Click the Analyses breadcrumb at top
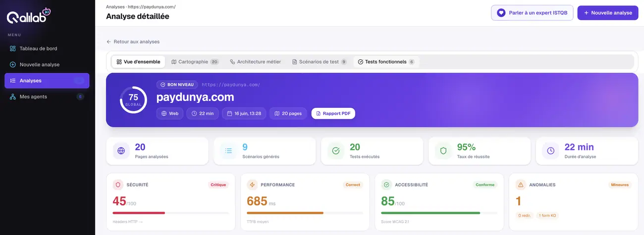The width and height of the screenshot is (644, 235). [x=116, y=7]
